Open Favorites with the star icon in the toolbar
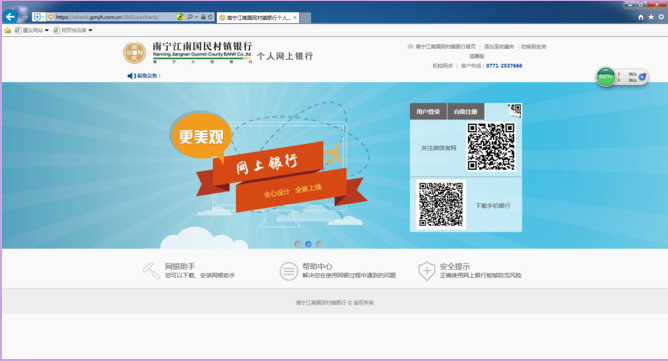 pyautogui.click(x=651, y=17)
